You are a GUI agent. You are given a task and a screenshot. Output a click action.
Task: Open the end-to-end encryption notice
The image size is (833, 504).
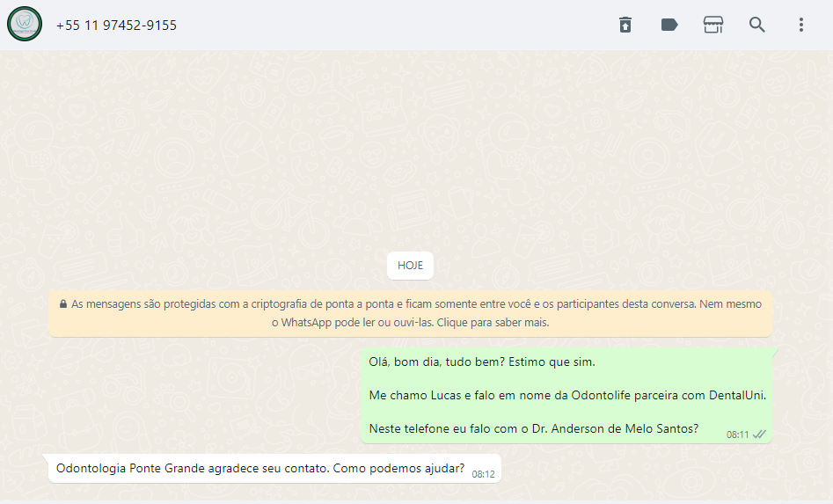[410, 313]
